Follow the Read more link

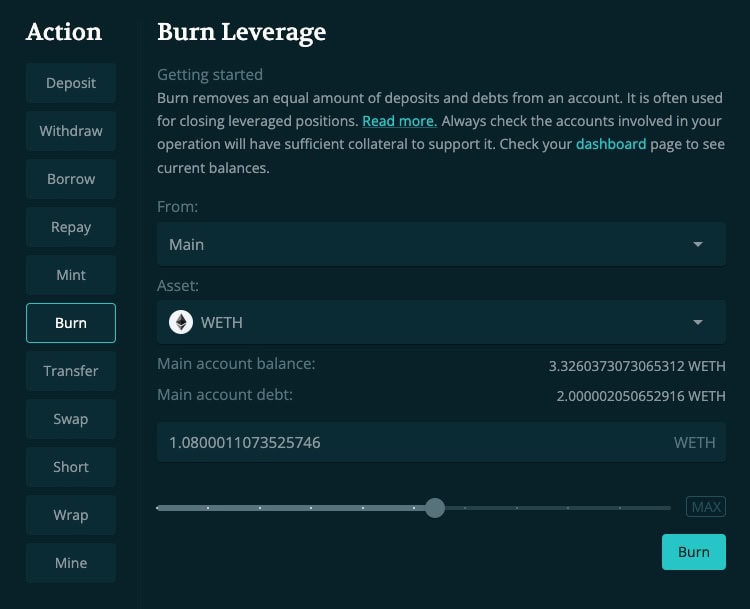399,121
